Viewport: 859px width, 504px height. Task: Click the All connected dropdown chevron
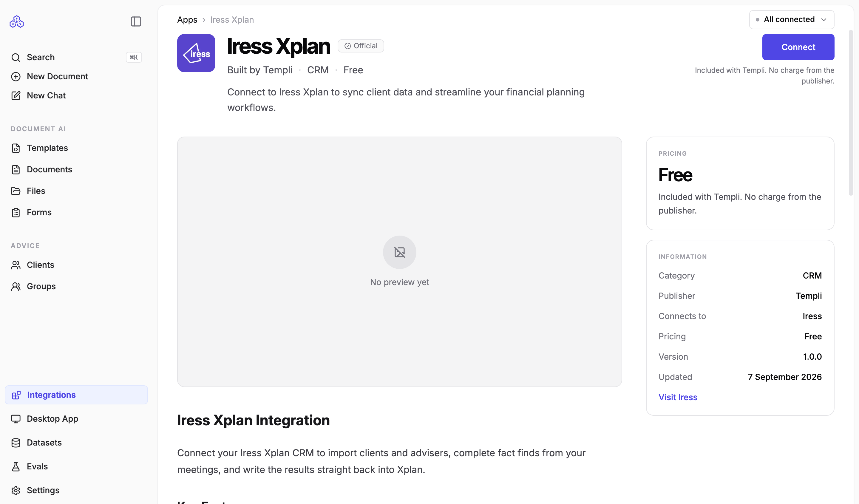[824, 19]
